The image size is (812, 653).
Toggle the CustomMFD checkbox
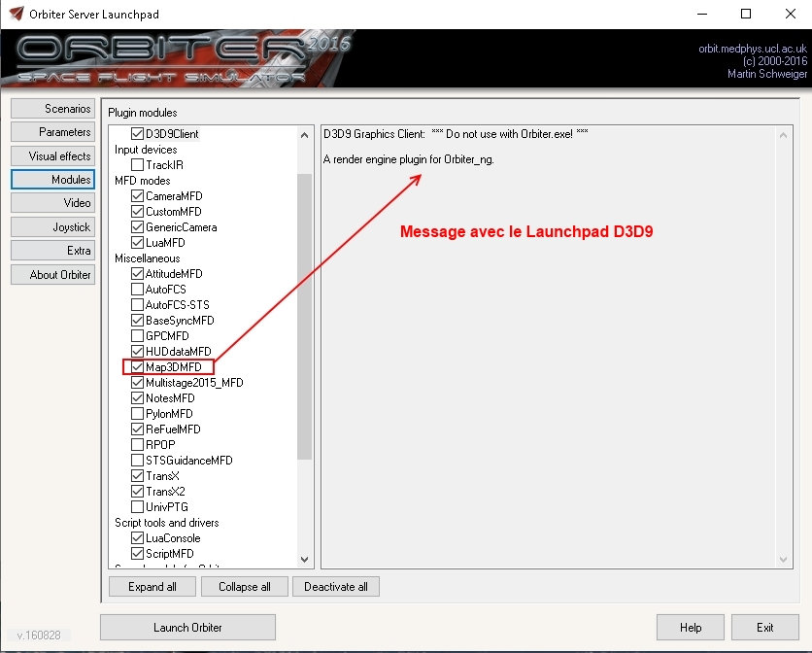point(137,212)
